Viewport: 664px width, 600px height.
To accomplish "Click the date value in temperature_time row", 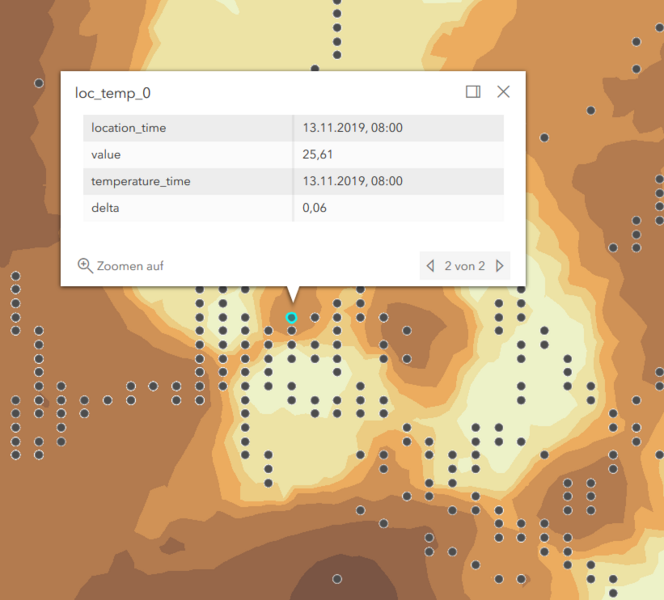I will tap(352, 181).
